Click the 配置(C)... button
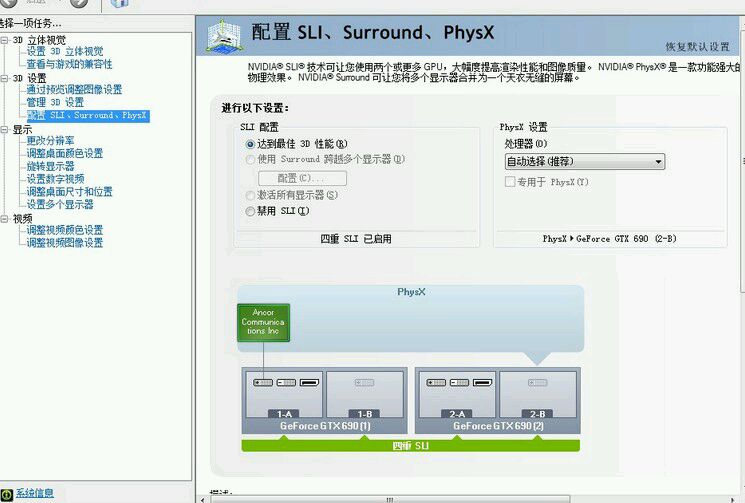The width and height of the screenshot is (745, 503). (x=302, y=178)
